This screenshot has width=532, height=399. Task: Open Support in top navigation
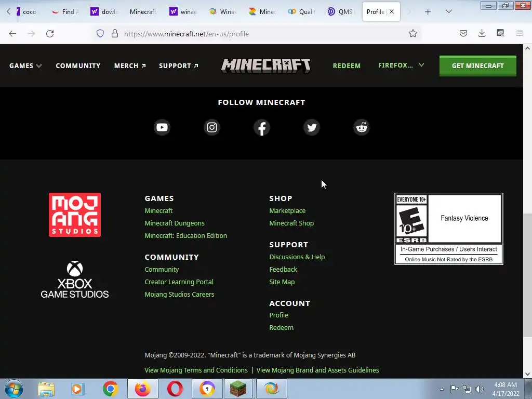[x=179, y=66]
